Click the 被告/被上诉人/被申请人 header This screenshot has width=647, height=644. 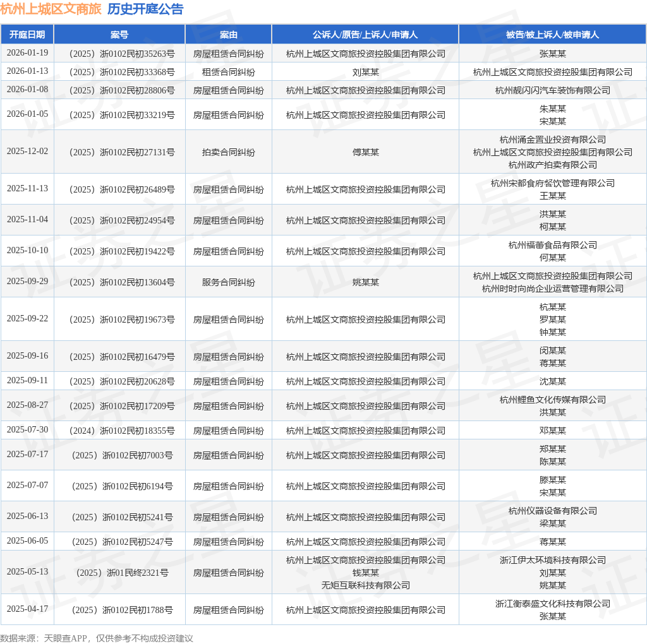click(552, 35)
